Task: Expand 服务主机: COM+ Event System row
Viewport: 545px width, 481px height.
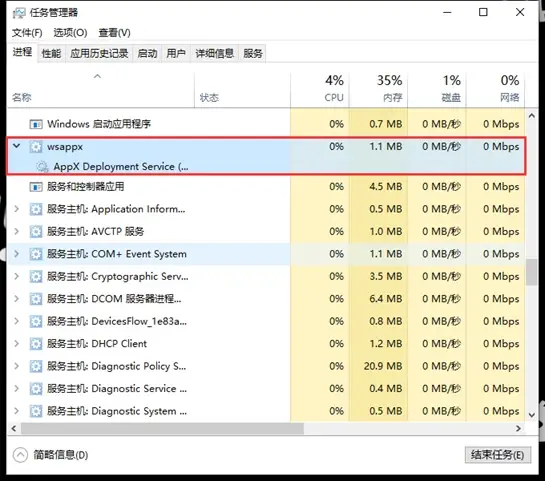Action: pos(16,254)
